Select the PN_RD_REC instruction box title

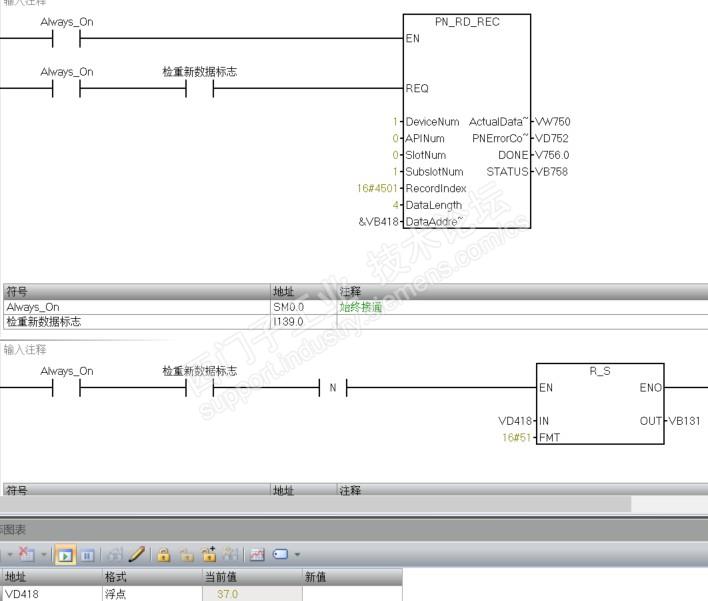[467, 22]
